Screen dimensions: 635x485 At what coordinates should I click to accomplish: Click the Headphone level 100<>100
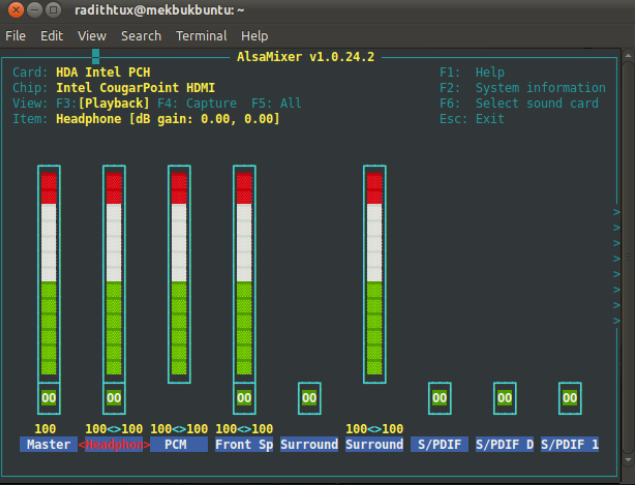114,429
